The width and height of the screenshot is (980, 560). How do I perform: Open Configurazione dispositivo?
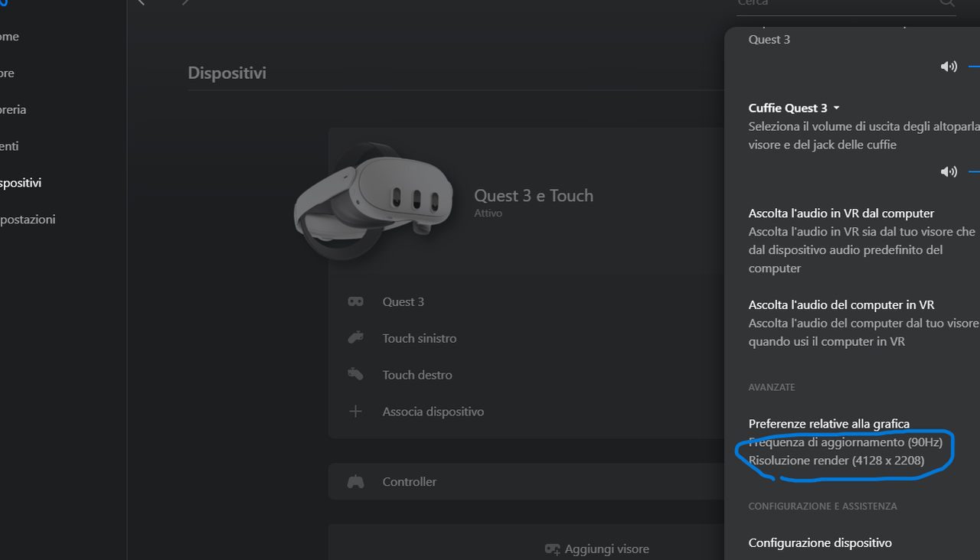pyautogui.click(x=820, y=542)
